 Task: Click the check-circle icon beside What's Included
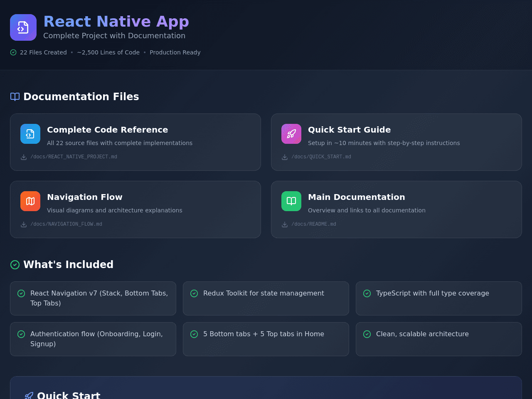(15, 265)
